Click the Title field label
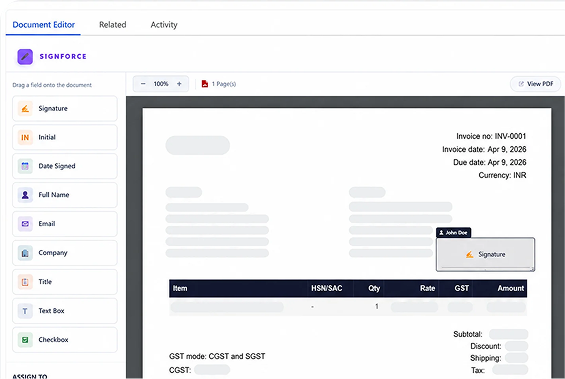Screen dimensions: 565x379 pyautogui.click(x=45, y=282)
